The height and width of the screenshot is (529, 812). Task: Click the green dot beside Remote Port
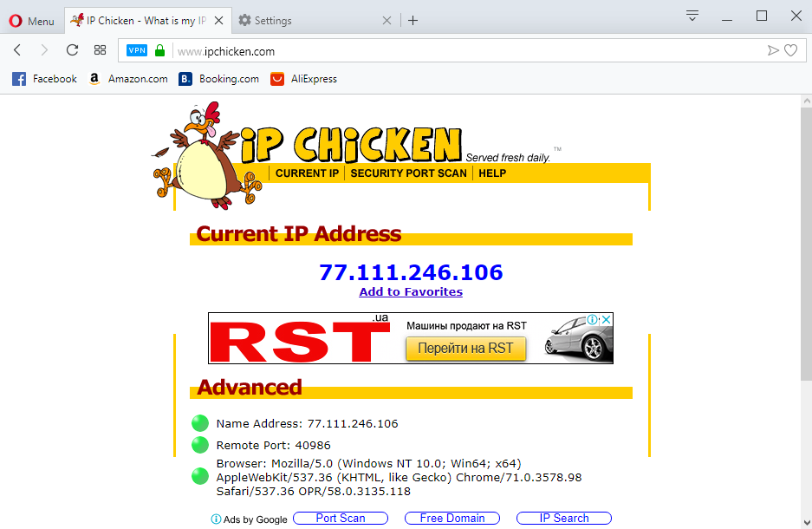200,445
